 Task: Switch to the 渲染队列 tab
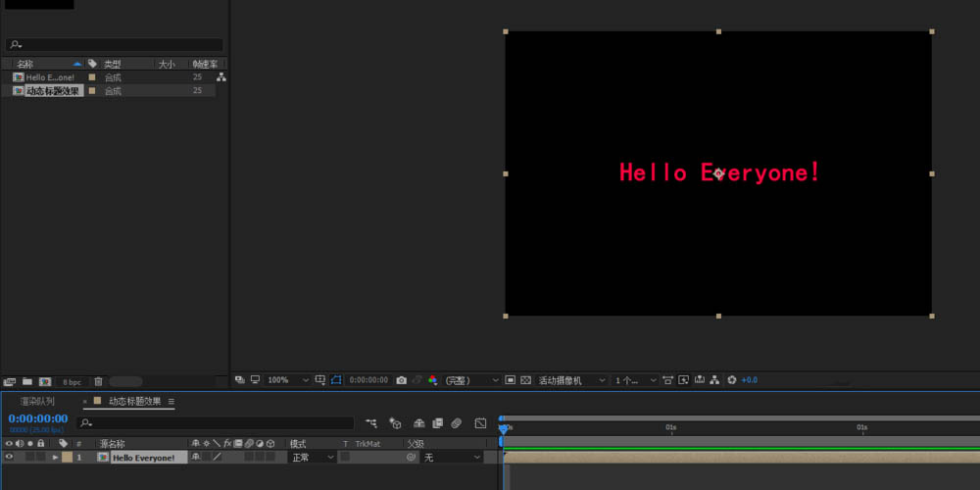38,402
